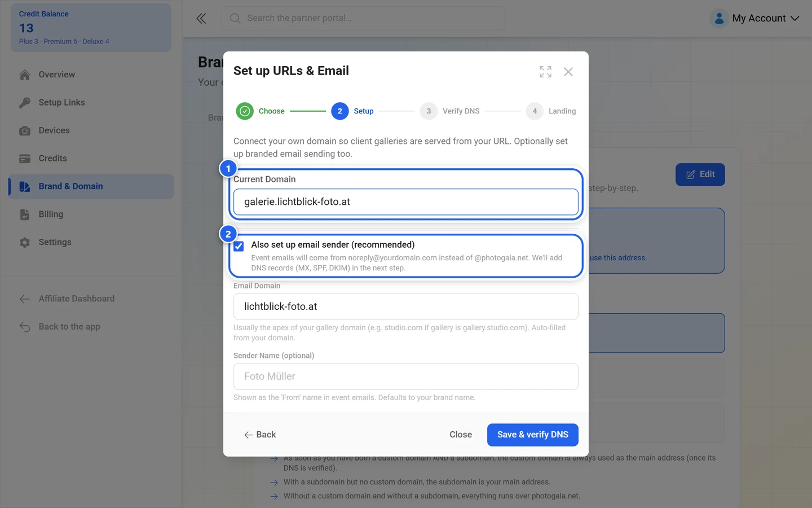Go to Setup Links page

click(91, 103)
